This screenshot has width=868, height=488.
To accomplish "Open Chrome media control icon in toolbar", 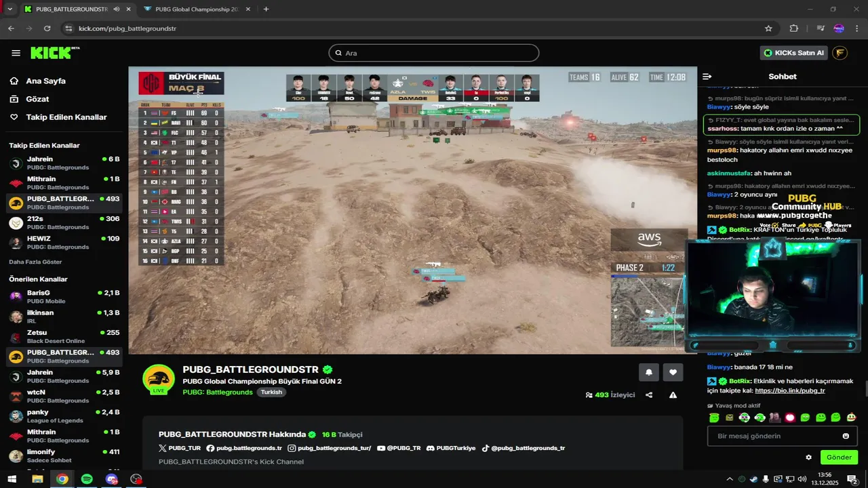I will tap(821, 28).
